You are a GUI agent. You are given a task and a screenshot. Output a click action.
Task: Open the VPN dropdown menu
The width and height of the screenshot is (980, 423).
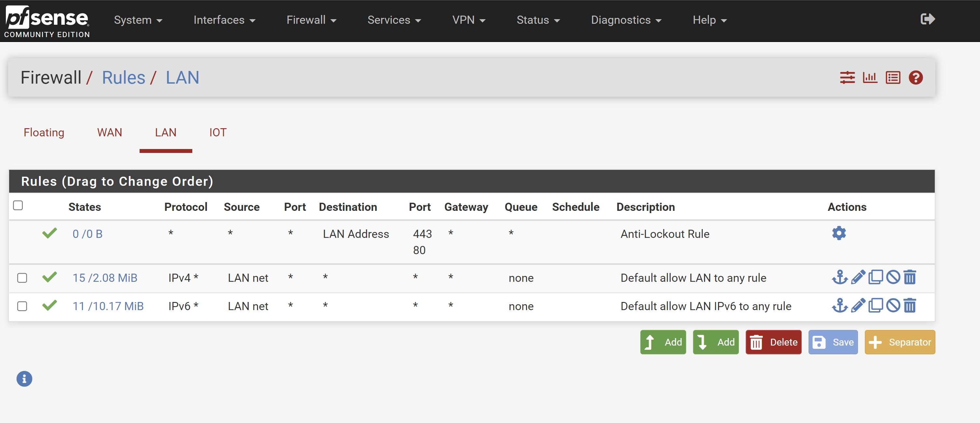[x=469, y=20]
